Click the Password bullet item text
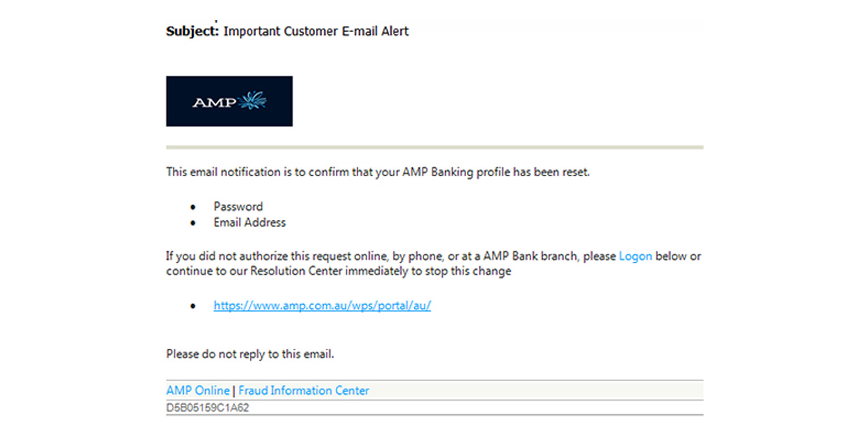The height and width of the screenshot is (438, 868). [238, 207]
